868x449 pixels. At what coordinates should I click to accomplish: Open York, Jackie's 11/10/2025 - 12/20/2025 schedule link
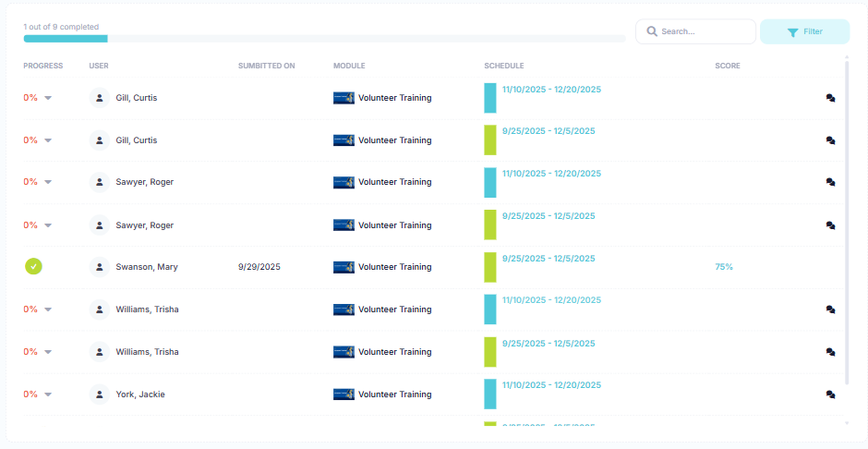551,385
